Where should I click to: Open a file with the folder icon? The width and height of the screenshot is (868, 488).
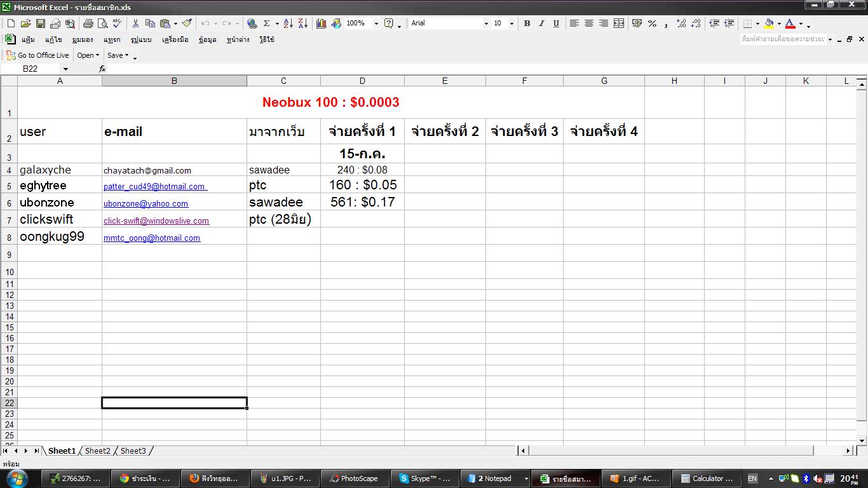click(x=26, y=24)
